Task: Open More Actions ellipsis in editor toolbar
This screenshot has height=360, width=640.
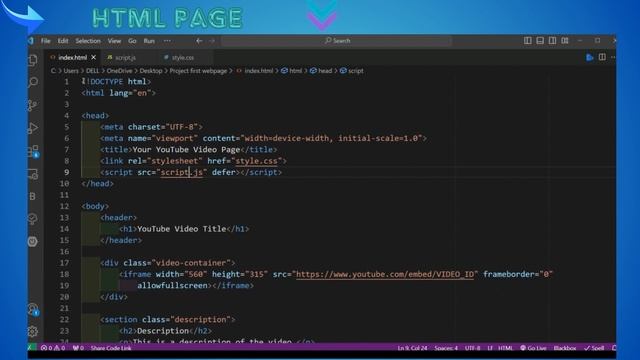Action: tap(613, 57)
